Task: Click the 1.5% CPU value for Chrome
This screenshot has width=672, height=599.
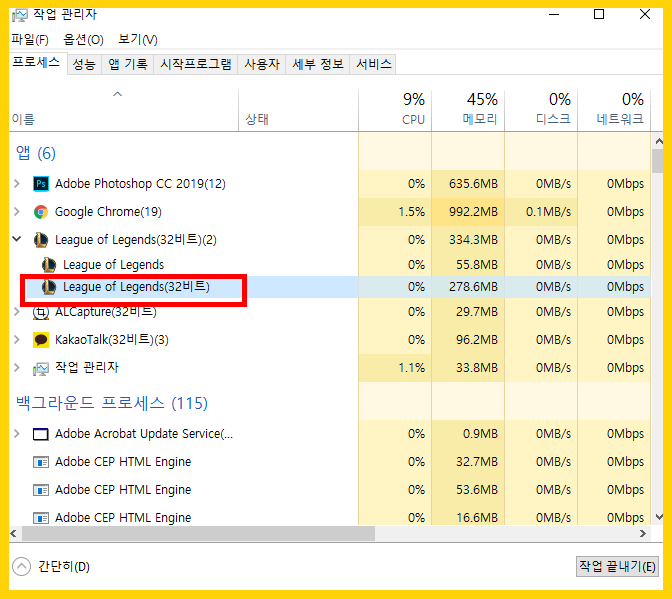Action: click(411, 212)
